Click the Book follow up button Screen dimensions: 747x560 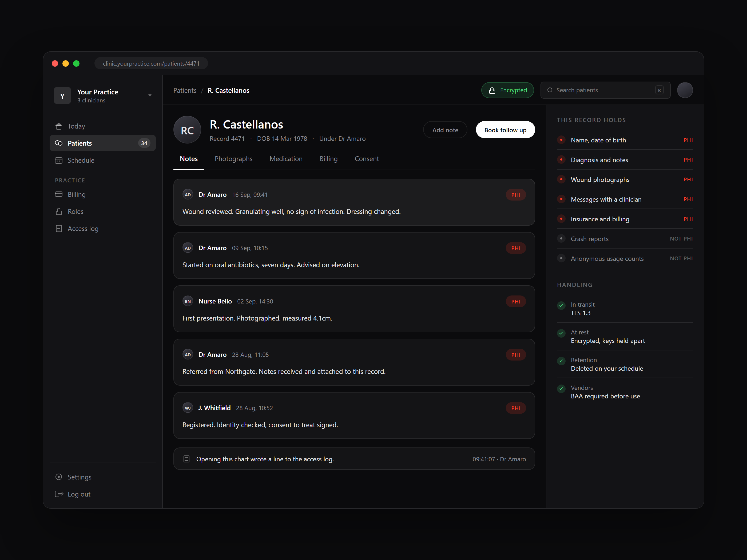pos(506,130)
